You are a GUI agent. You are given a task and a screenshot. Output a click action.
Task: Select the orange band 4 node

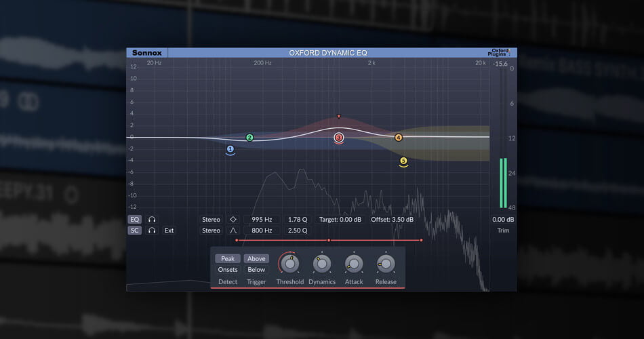pyautogui.click(x=399, y=138)
